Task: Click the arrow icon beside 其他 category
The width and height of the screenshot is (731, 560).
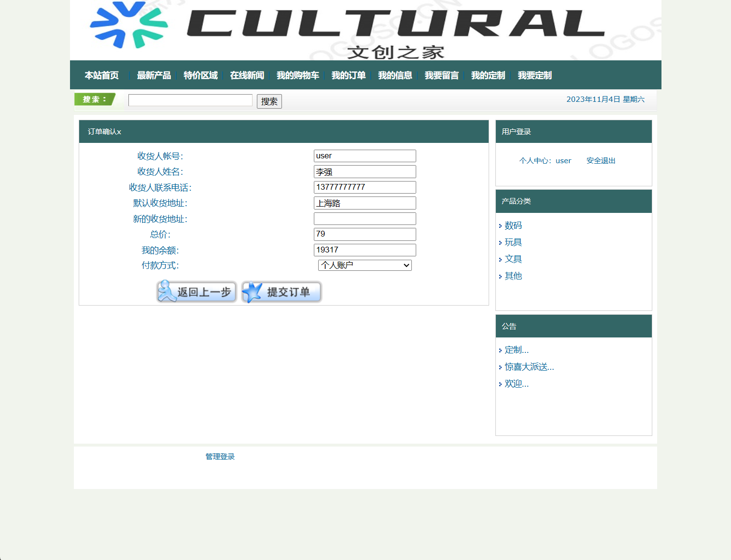Action: pyautogui.click(x=500, y=276)
